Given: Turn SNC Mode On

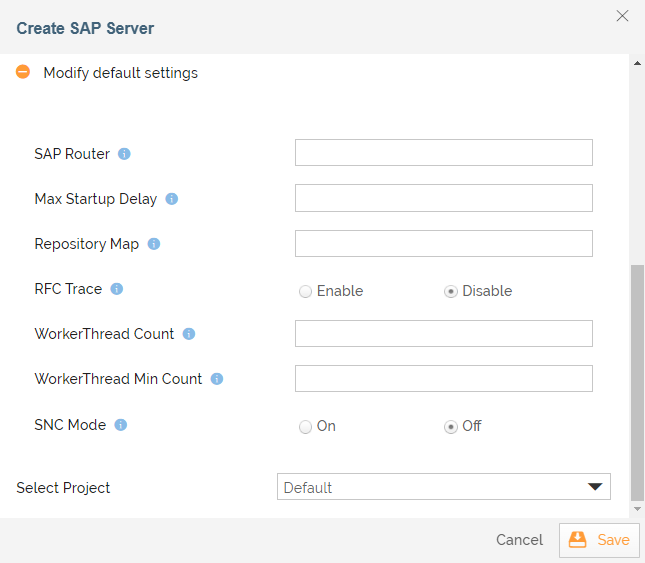Looking at the screenshot, I should point(305,427).
